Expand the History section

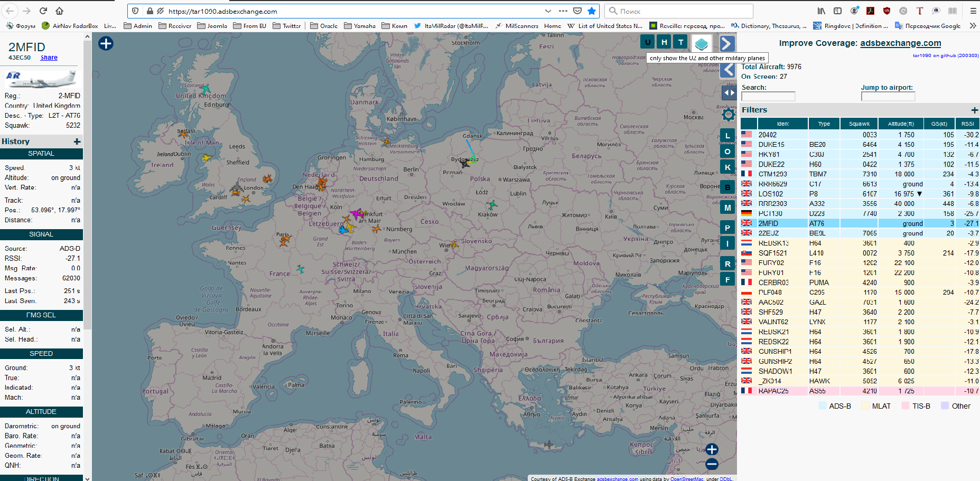77,142
